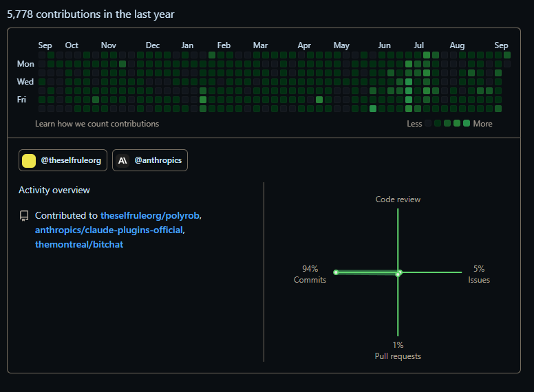Image resolution: width=534 pixels, height=392 pixels.
Task: Click the '94% Commits' chart label
Action: pos(310,274)
